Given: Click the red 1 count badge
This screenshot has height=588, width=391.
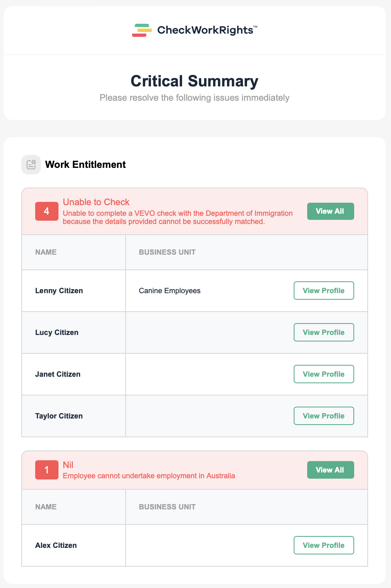Looking at the screenshot, I should pyautogui.click(x=47, y=470).
